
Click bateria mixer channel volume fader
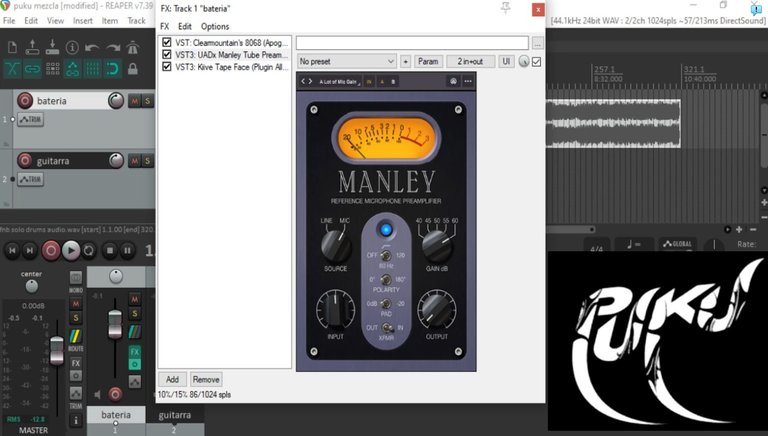[115, 324]
